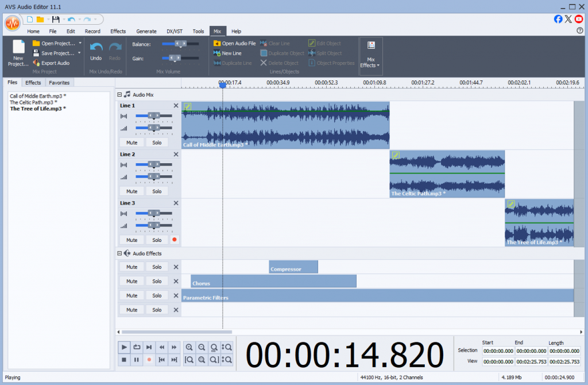
Task: Collapse the Audio Effects section
Action: tap(119, 253)
